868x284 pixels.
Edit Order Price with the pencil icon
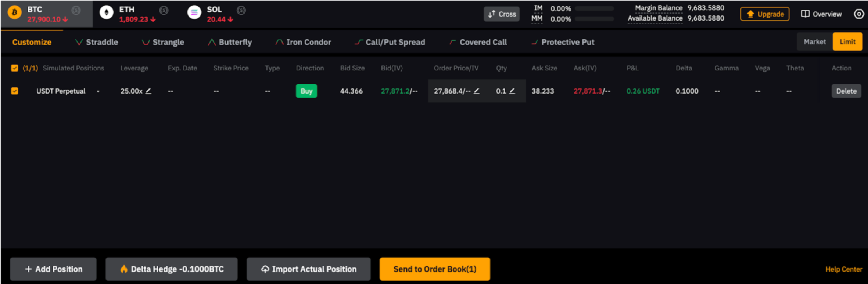(x=476, y=91)
